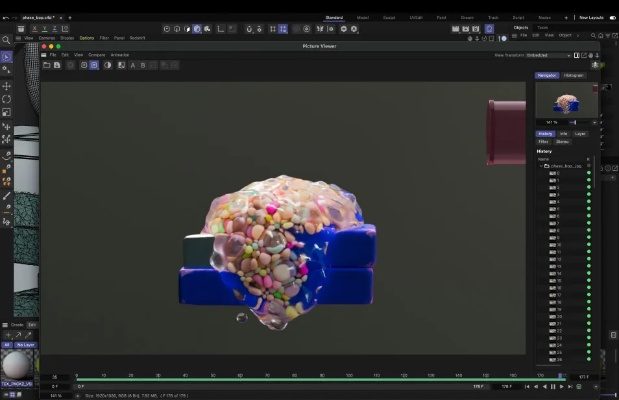Select the live selection arrow tool
This screenshot has height=400, width=619.
[x=6, y=56]
